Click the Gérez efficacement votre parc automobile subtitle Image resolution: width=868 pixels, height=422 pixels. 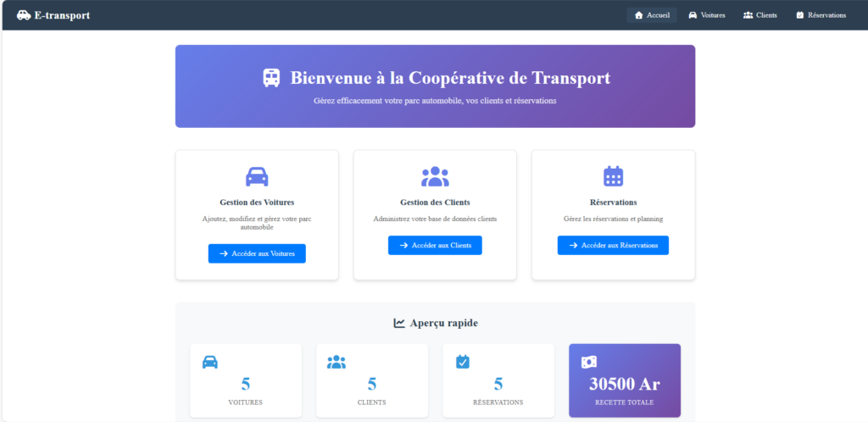[435, 101]
